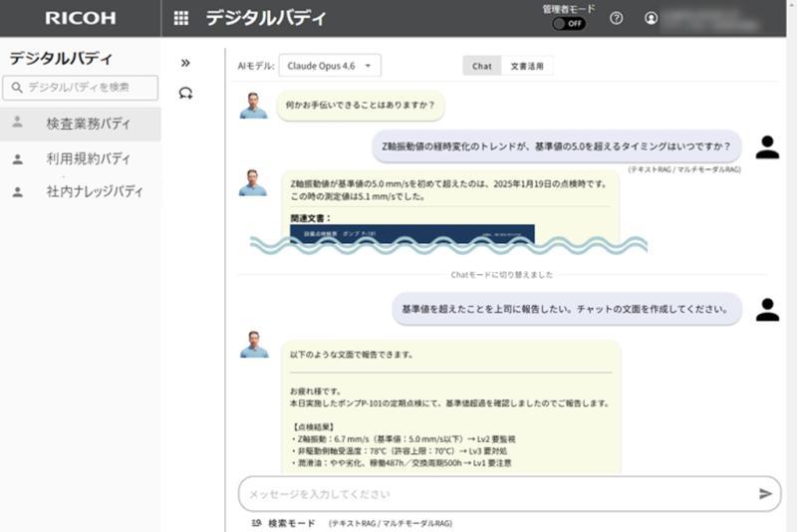Click the person icon beside 利用規約バディ
This screenshot has height=532, width=797.
(17, 159)
